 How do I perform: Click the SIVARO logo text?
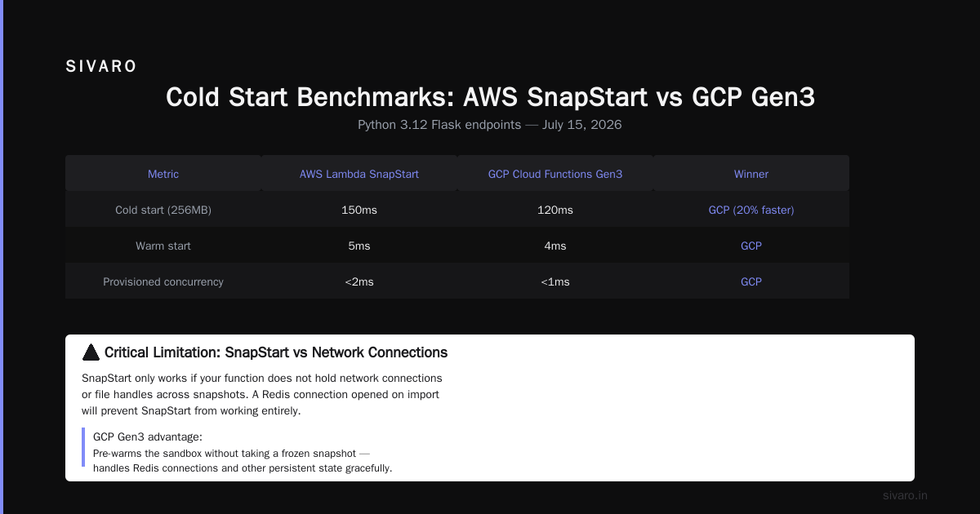[101, 67]
